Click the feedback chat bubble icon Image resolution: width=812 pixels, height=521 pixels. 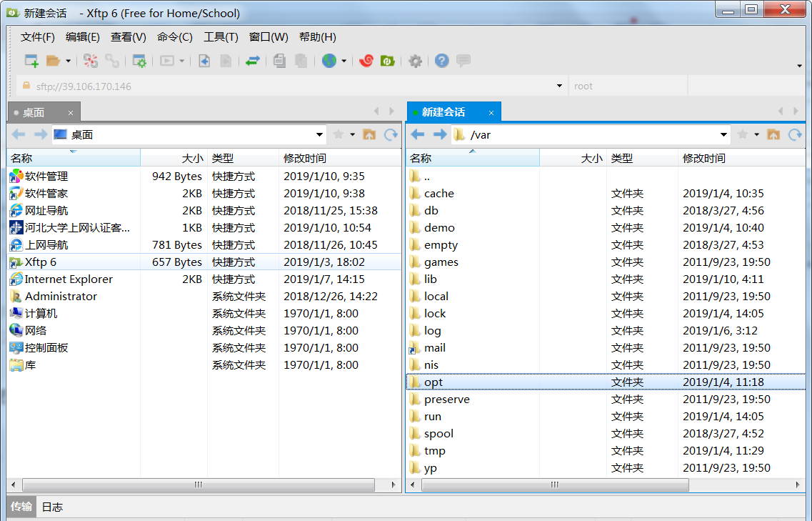coord(463,61)
